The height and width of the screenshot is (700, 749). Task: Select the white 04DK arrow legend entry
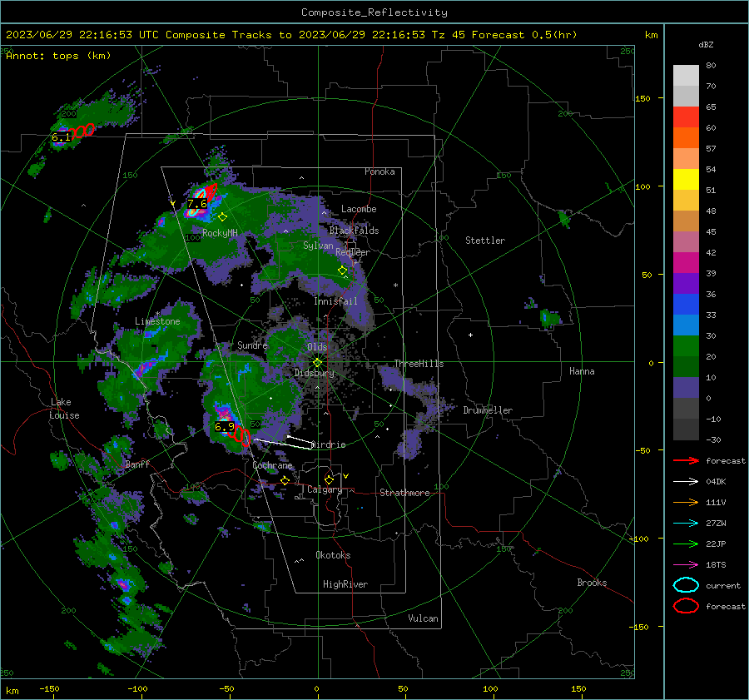(686, 481)
